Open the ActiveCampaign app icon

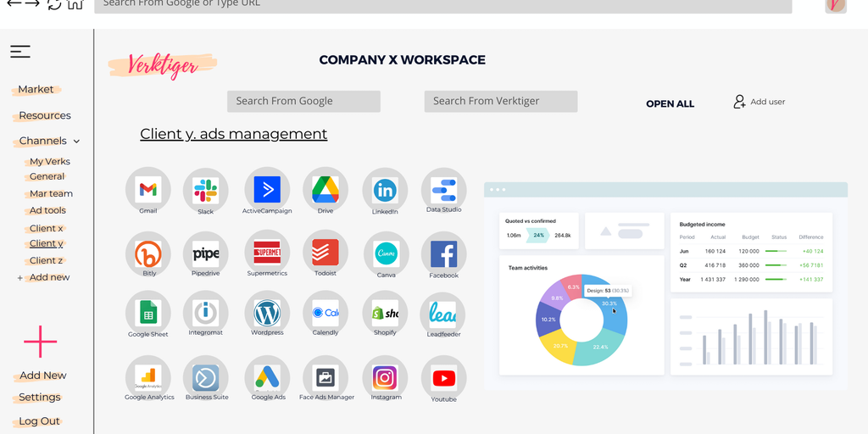pos(267,190)
